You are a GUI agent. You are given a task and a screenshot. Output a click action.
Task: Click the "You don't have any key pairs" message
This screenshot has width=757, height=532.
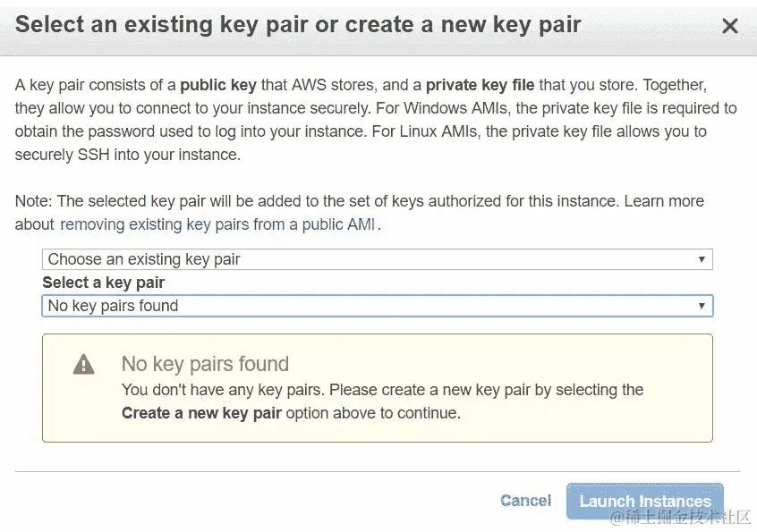[x=382, y=390]
